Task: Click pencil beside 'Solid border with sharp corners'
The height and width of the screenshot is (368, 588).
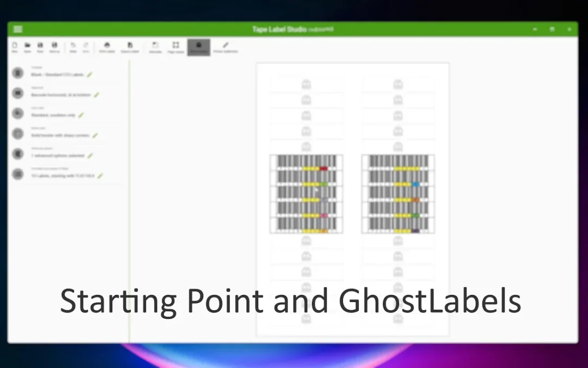Action: click(x=95, y=136)
